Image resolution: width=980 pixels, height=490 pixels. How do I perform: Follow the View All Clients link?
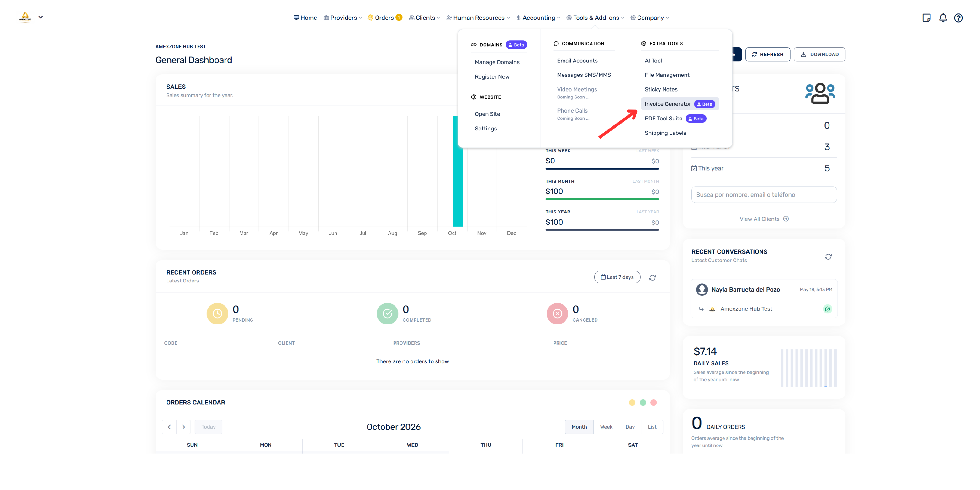coord(764,219)
